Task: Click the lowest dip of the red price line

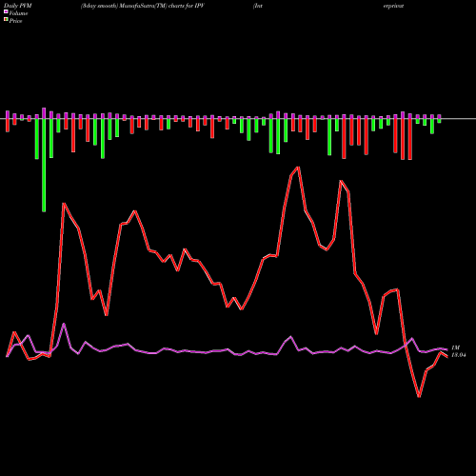Action: tap(419, 396)
